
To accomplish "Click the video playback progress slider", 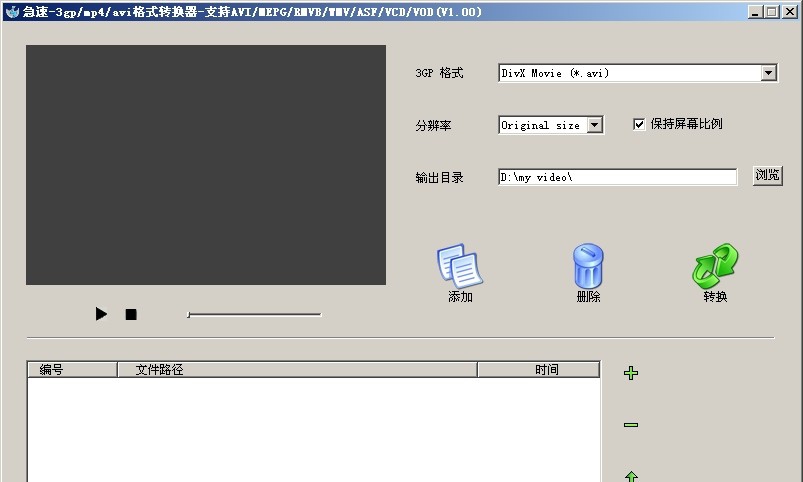I will pyautogui.click(x=254, y=315).
